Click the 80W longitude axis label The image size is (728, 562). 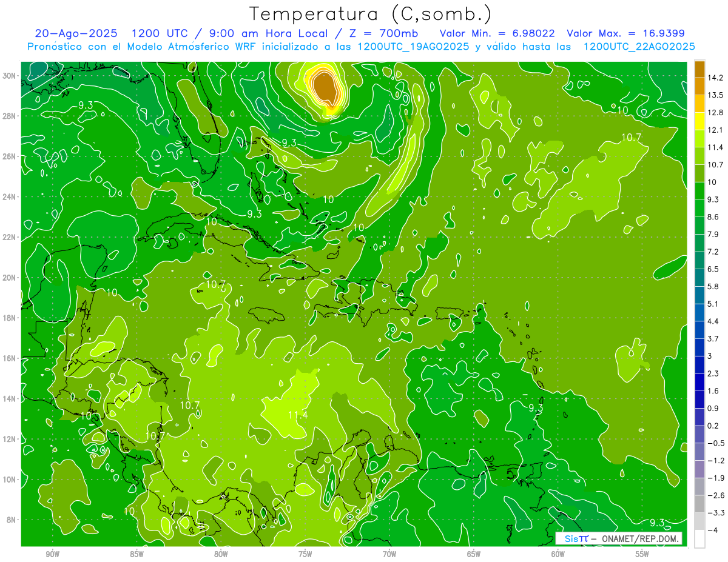click(221, 554)
